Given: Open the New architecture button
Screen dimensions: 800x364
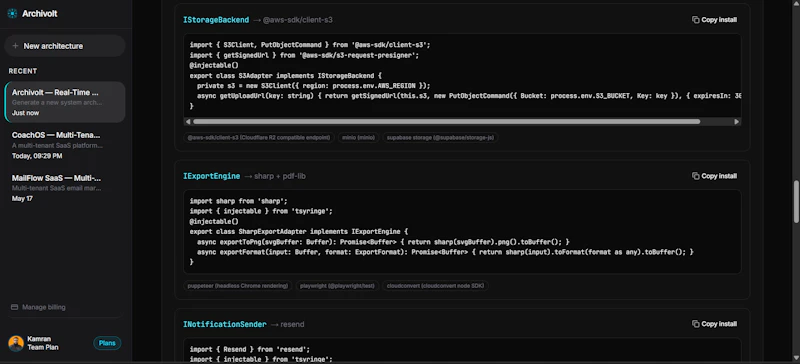Looking at the screenshot, I should tap(65, 46).
